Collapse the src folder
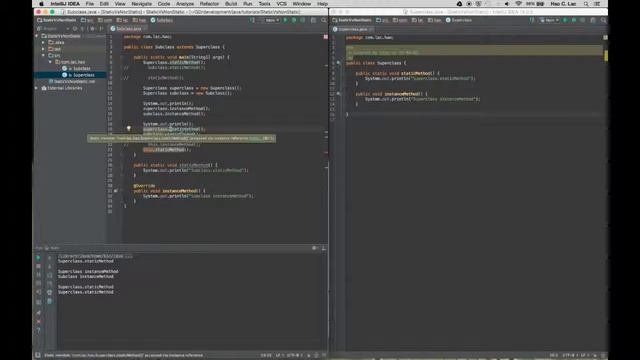 coord(43,56)
